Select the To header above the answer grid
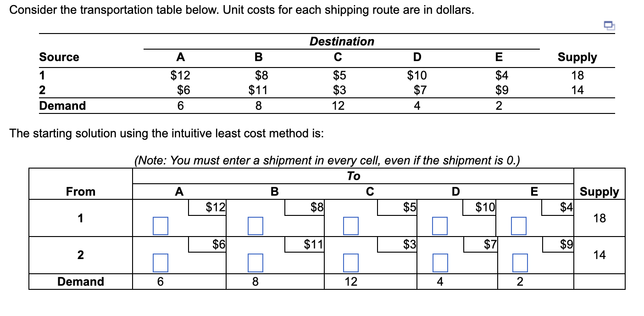644x316 pixels. [x=353, y=176]
